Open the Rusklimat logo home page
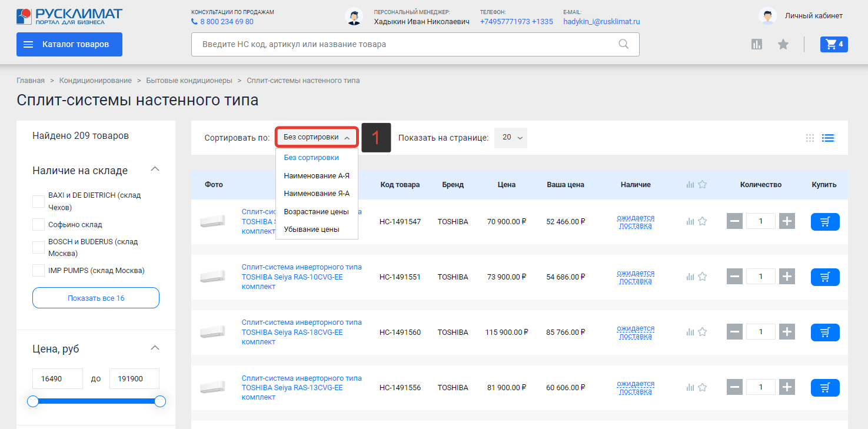The image size is (868, 429). click(x=69, y=16)
